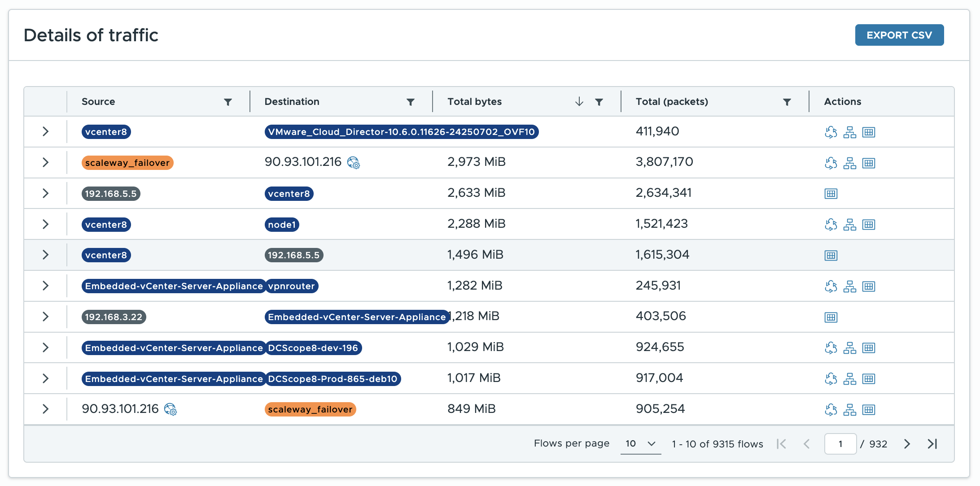The image size is (980, 486).
Task: Open the Flows per page dropdown
Action: tap(640, 444)
